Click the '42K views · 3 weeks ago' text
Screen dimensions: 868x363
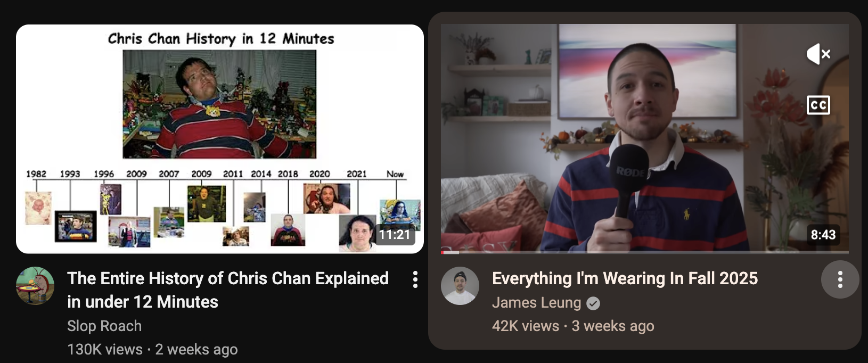(x=573, y=326)
